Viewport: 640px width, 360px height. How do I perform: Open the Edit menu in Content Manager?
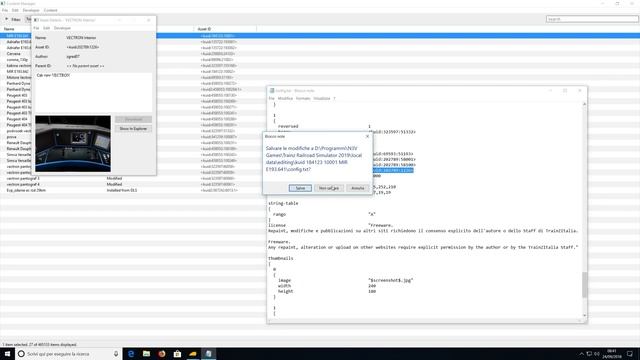coord(15,10)
